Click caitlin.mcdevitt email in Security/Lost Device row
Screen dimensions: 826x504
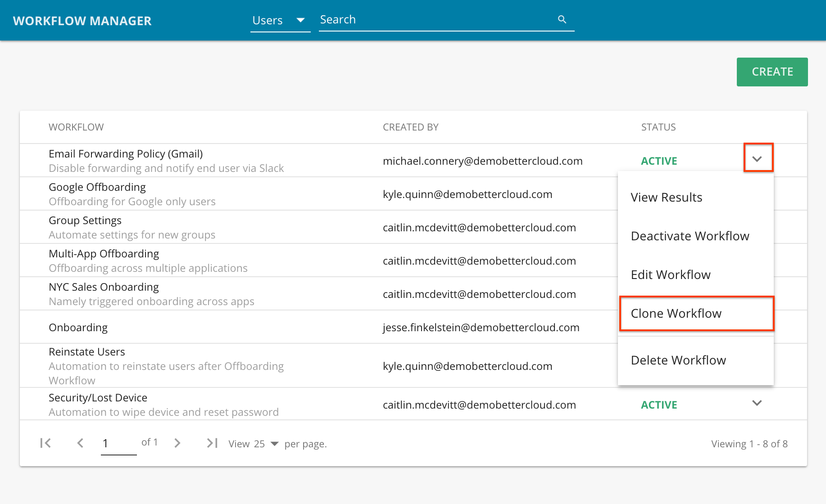(479, 405)
